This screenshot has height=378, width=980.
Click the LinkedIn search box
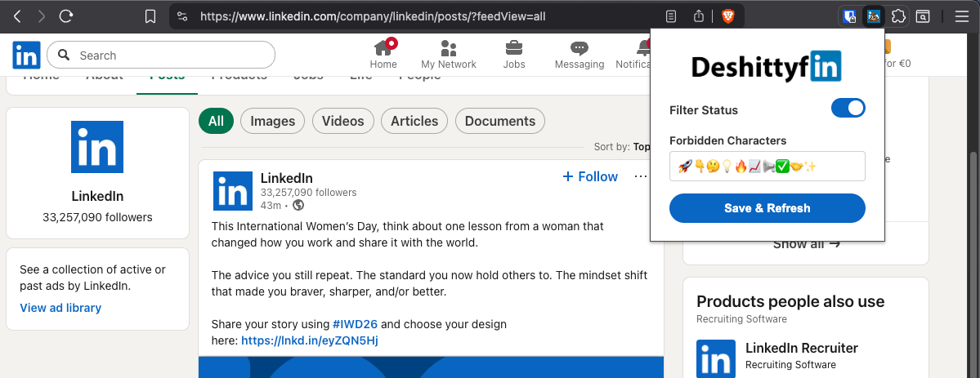(161, 56)
